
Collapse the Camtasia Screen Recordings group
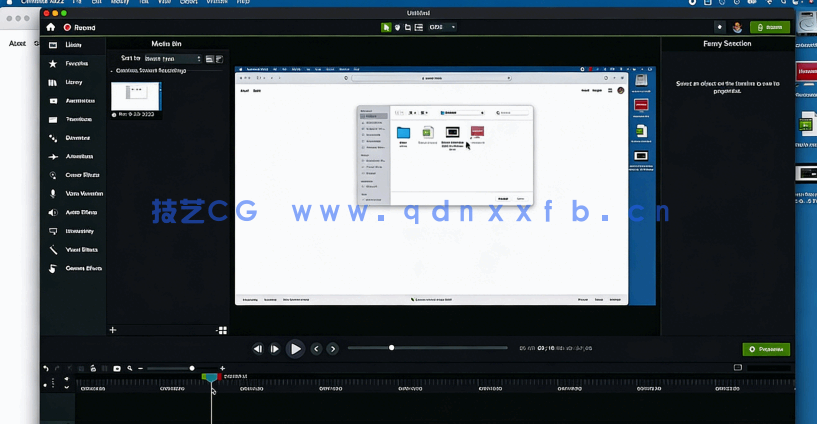[112, 71]
